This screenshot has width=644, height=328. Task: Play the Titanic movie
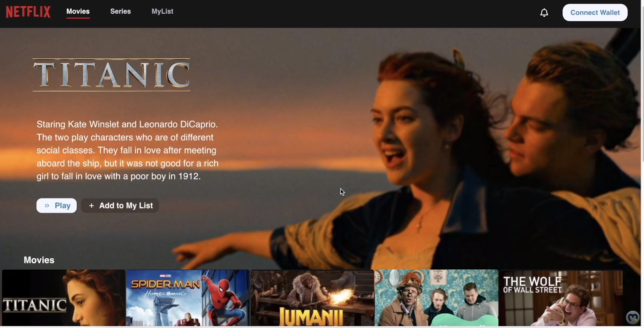(x=57, y=205)
